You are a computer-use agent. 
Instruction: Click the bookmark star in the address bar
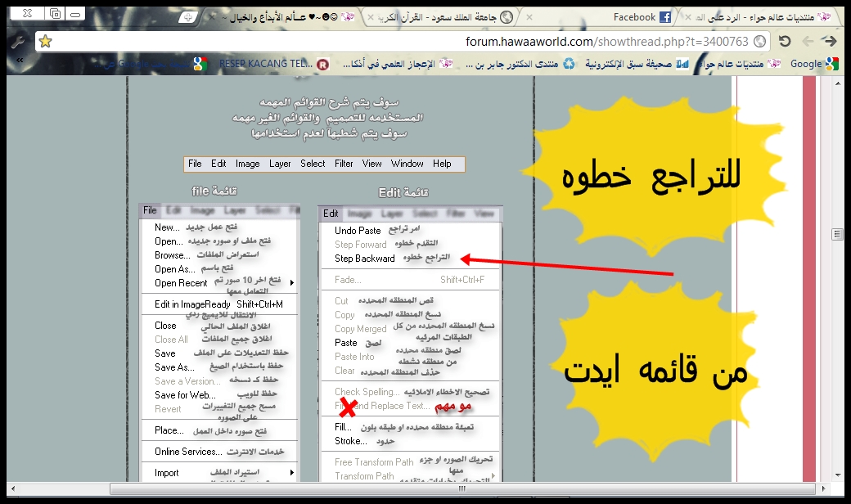(x=46, y=42)
